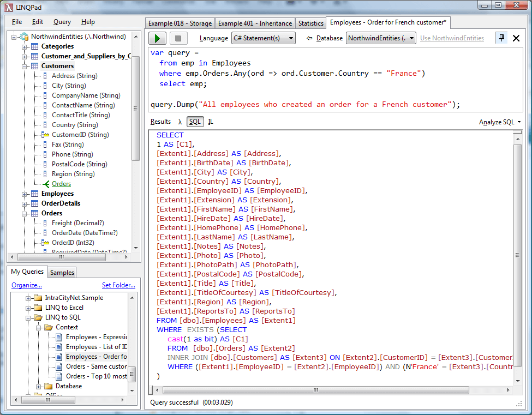Open the Query menu
Image resolution: width=532 pixels, height=415 pixels.
pyautogui.click(x=62, y=22)
